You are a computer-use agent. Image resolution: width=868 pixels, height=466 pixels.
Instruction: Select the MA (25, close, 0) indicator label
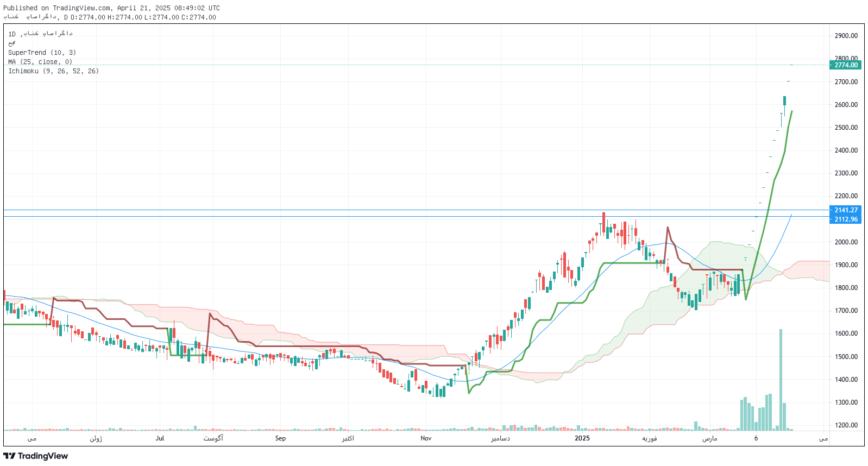tap(40, 62)
